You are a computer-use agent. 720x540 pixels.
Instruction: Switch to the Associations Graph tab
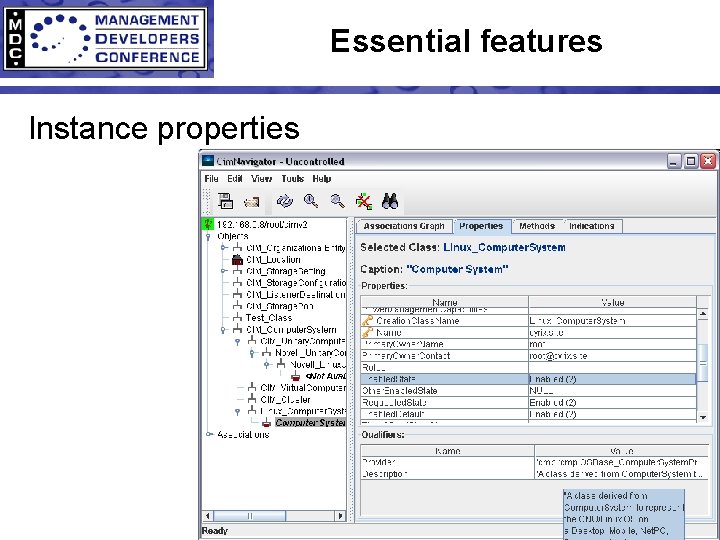point(404,226)
